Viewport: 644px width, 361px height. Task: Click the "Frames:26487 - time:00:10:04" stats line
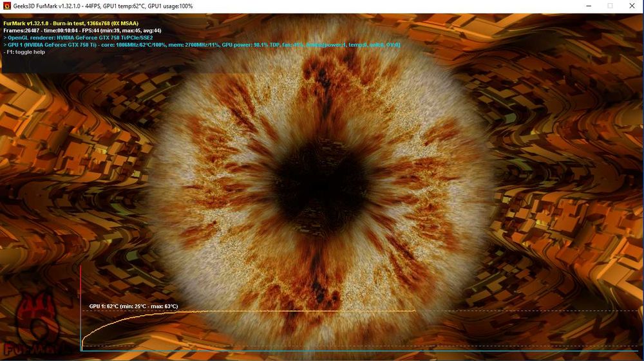coord(82,30)
